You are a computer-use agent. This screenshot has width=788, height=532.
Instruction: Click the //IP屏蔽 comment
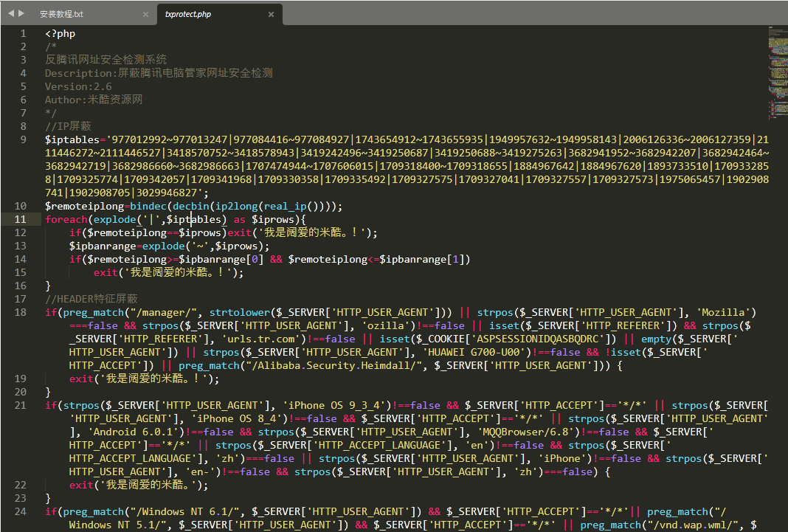point(68,126)
